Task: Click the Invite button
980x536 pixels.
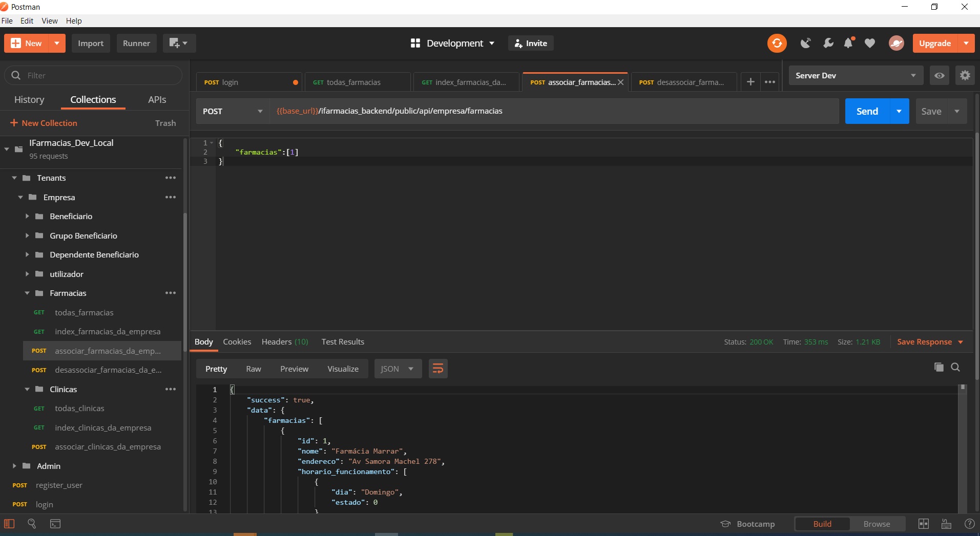Action: coord(531,43)
